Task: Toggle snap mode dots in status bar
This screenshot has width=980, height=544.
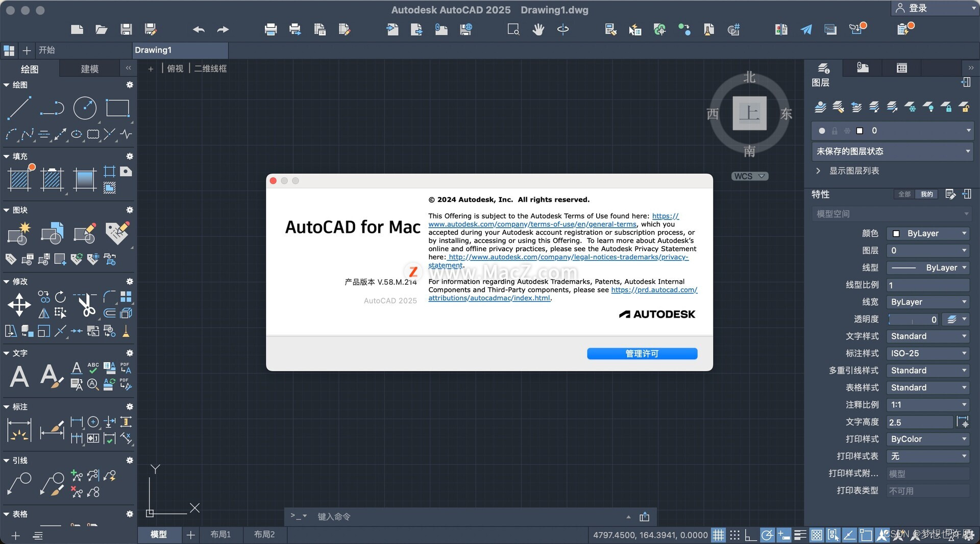Action: tap(734, 535)
